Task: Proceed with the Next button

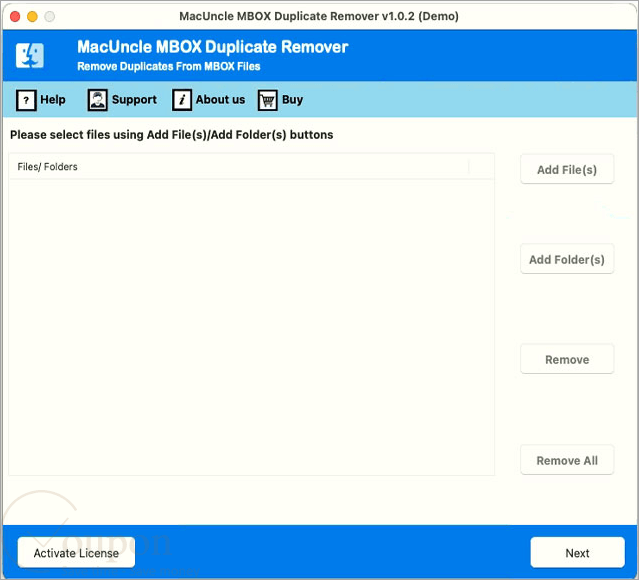Action: (577, 553)
